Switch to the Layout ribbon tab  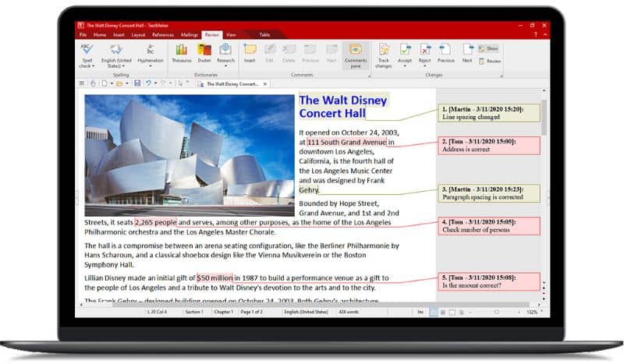(x=138, y=35)
